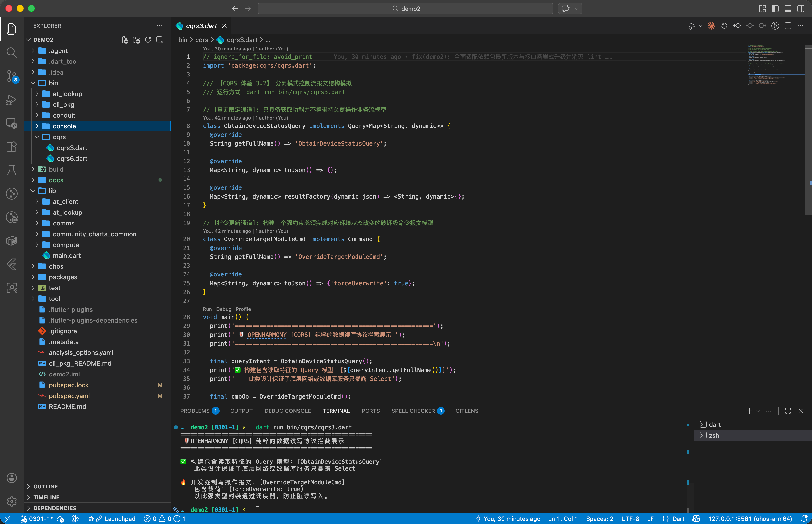
Task: Open the Source Control view
Action: pyautogui.click(x=12, y=75)
